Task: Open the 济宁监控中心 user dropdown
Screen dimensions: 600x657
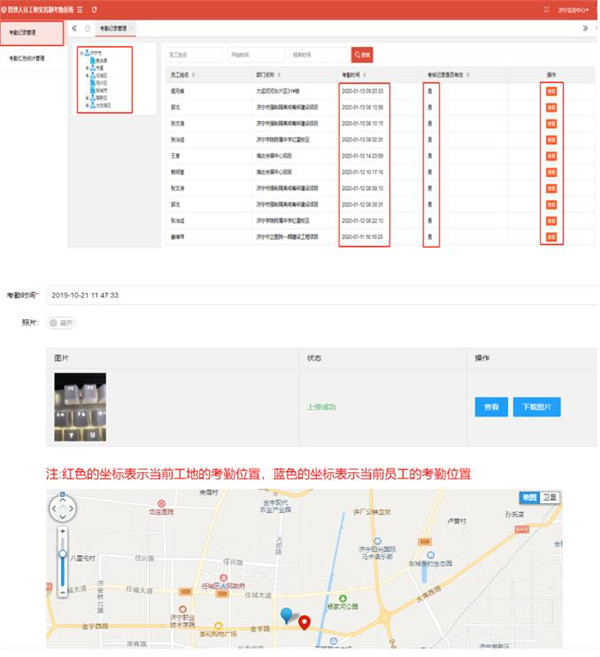Action: (x=573, y=10)
